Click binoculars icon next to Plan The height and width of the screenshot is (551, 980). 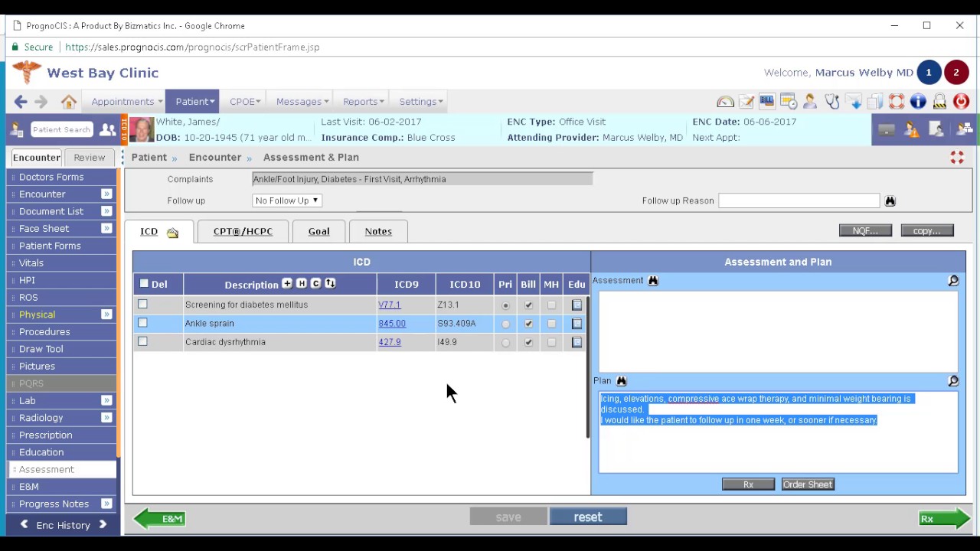[x=622, y=381]
